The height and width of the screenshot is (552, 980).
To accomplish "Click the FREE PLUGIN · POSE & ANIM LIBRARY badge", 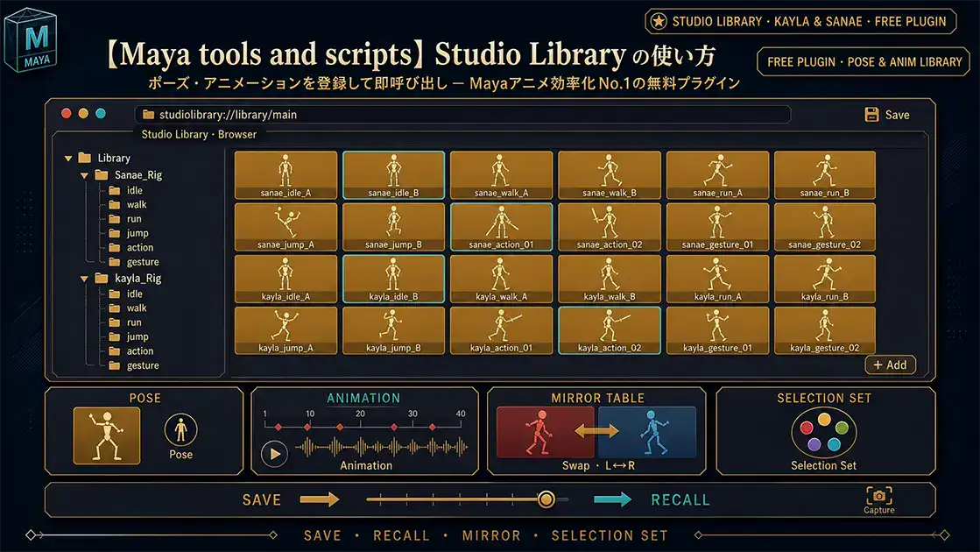I will pos(864,62).
